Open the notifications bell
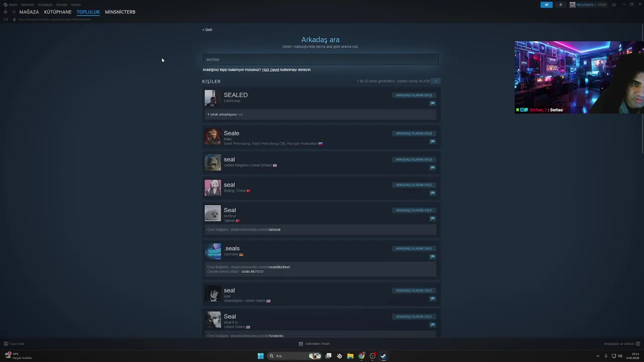 [560, 5]
